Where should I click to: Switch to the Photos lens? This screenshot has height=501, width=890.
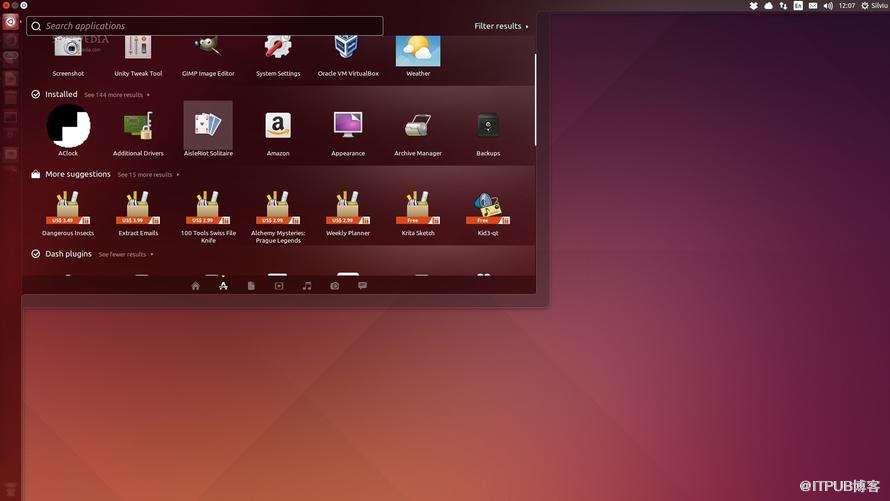(334, 286)
